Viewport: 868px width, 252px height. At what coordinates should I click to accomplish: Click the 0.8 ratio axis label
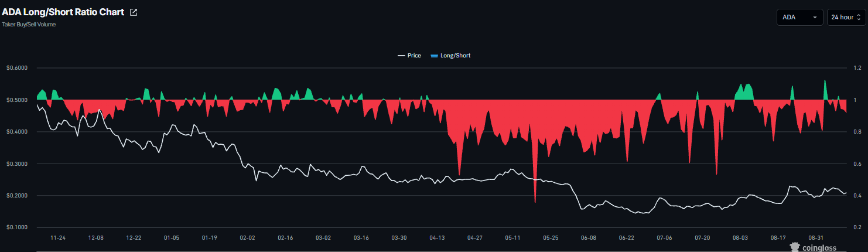(x=856, y=132)
